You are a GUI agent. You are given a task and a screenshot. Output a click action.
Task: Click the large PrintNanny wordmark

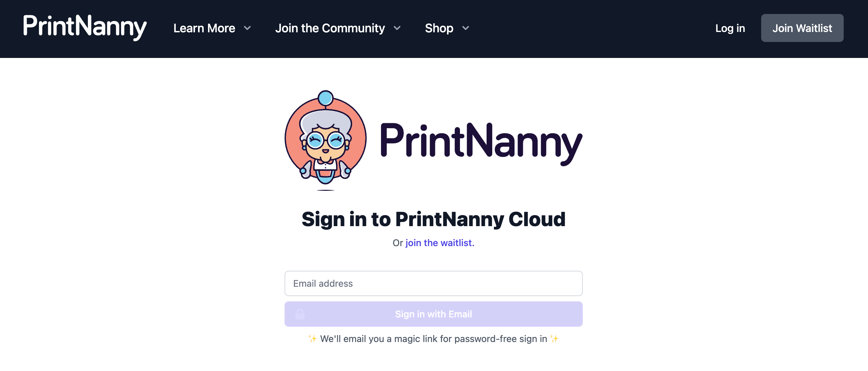pos(481,143)
